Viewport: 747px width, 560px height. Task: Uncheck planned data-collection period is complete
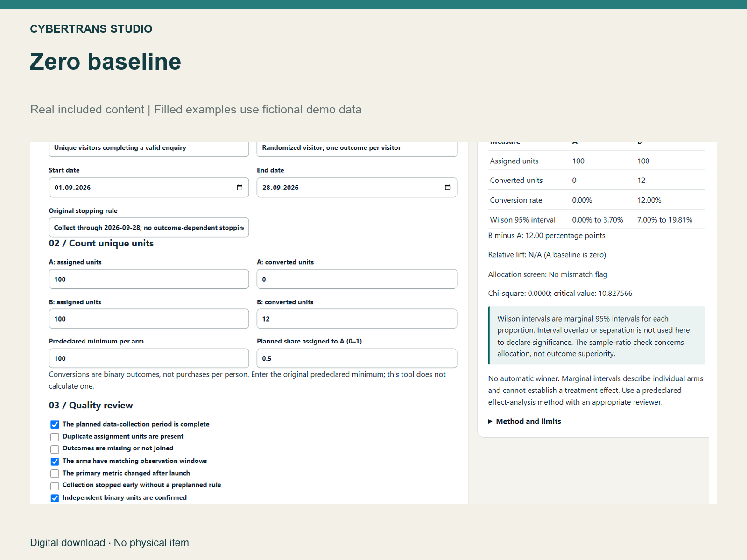pyautogui.click(x=55, y=425)
